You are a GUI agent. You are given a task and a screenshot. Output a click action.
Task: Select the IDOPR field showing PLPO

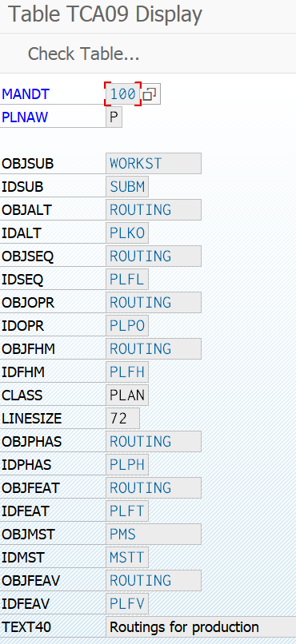pyautogui.click(x=127, y=326)
